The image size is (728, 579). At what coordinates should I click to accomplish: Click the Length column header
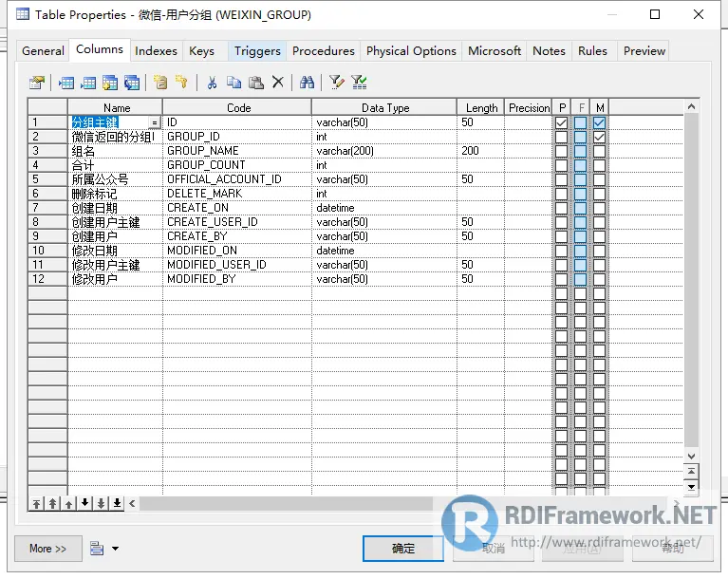point(481,107)
